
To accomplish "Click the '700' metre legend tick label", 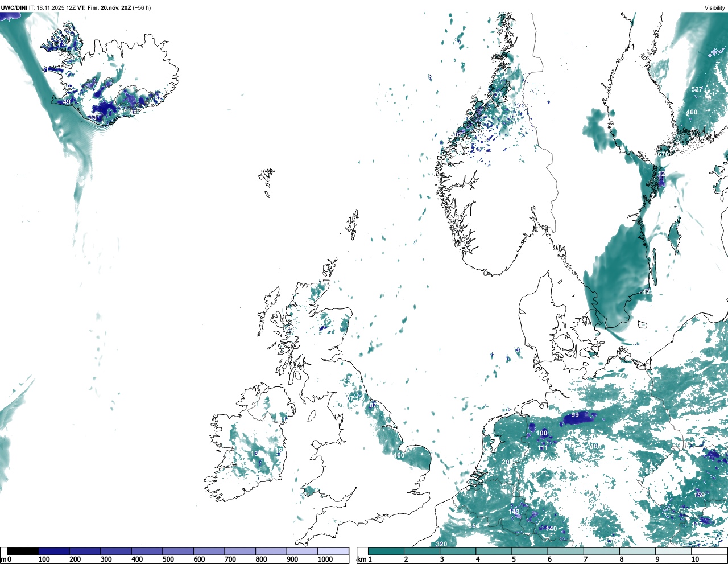I will (230, 559).
